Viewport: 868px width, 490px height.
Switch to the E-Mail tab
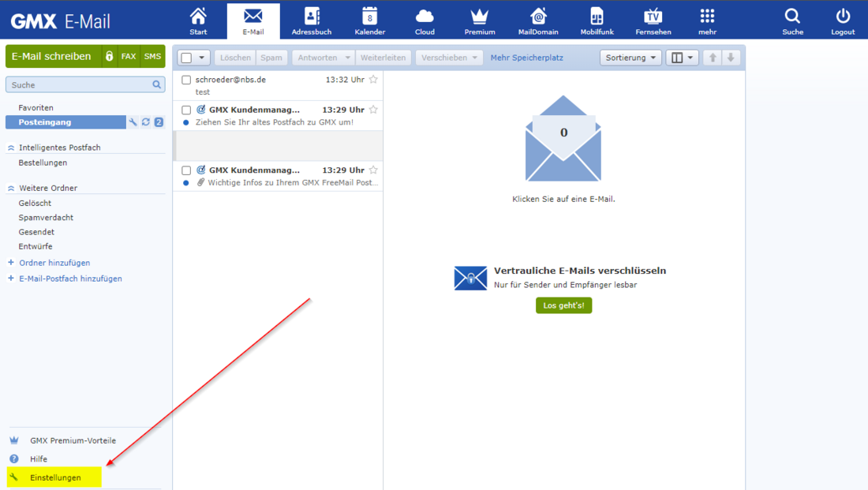(253, 21)
